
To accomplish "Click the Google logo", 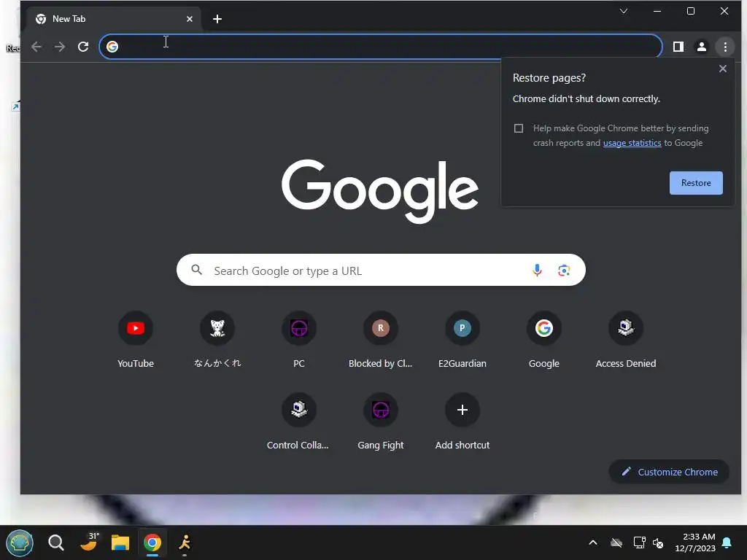I will coord(380,191).
